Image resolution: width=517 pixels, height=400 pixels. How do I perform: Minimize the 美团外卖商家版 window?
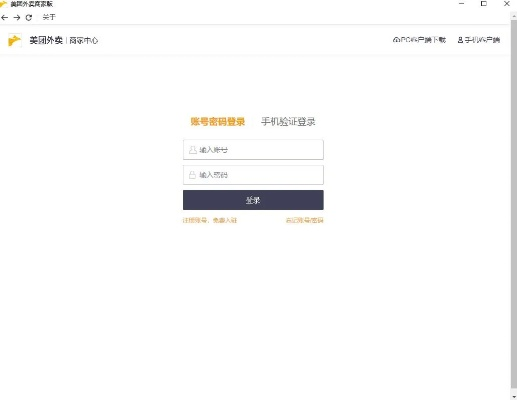pyautogui.click(x=462, y=4)
